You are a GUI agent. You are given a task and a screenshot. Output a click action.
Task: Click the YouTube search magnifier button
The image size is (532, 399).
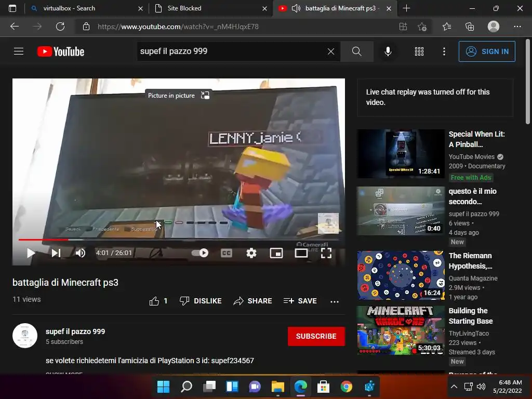[356, 51]
